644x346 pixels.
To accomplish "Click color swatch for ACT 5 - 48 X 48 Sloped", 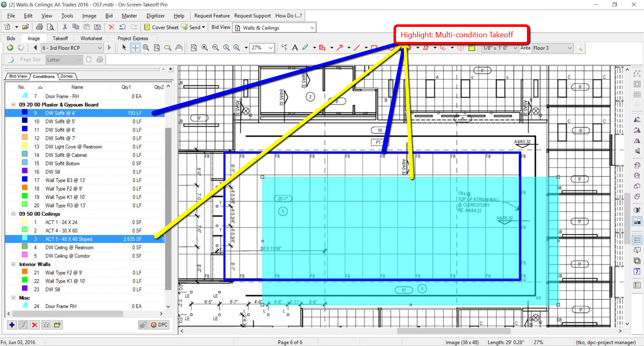I will pos(25,238).
